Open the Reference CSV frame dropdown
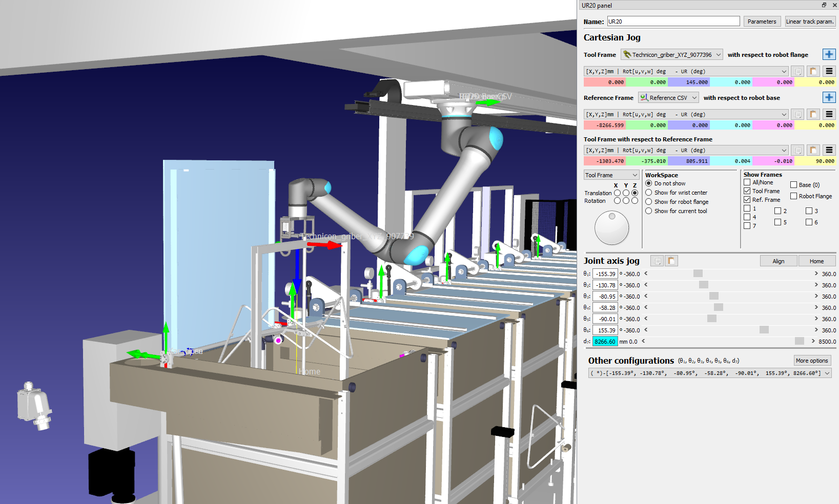The image size is (839, 504). 668,98
